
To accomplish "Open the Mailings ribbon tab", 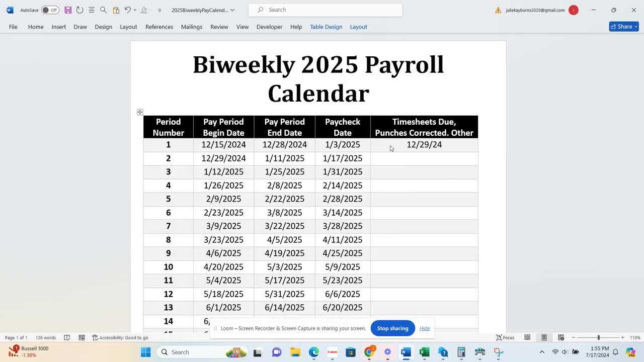I will [191, 27].
